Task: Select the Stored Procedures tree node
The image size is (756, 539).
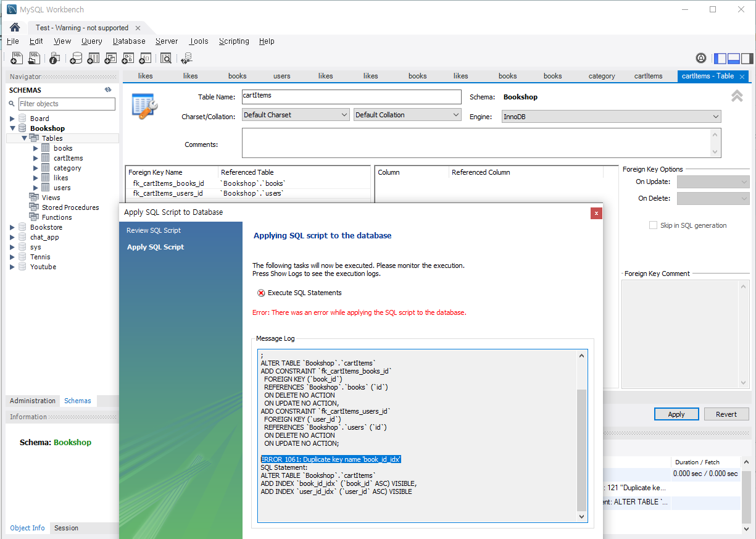Action: (70, 207)
